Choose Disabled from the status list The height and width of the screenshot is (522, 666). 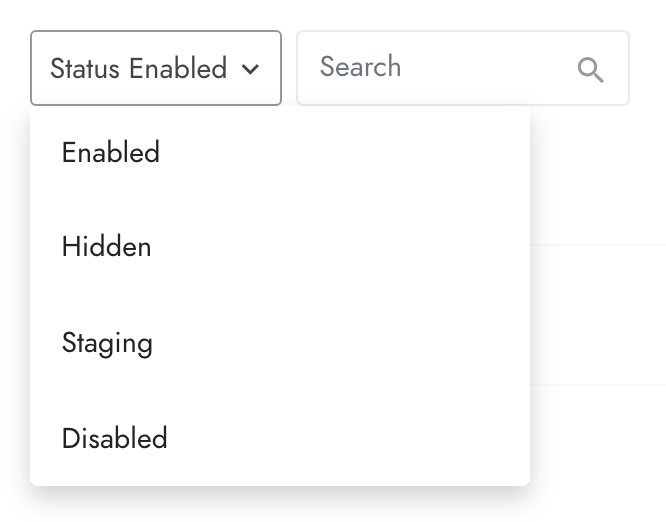pyautogui.click(x=280, y=438)
